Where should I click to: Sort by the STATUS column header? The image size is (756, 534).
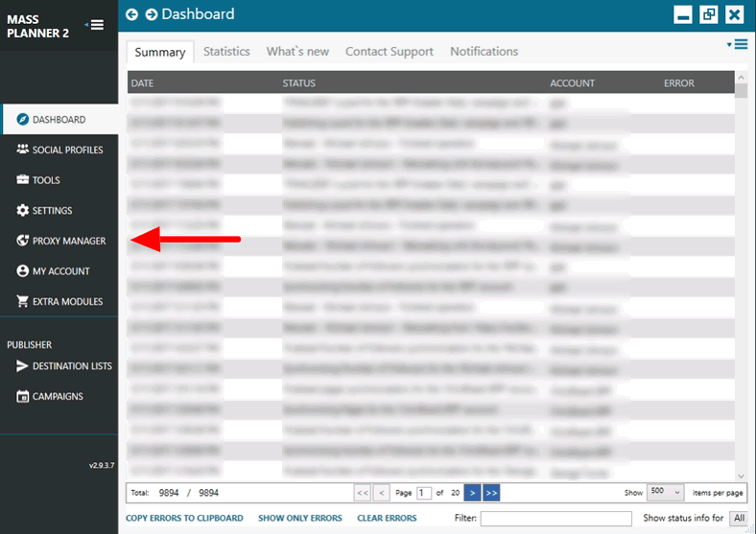coord(299,82)
